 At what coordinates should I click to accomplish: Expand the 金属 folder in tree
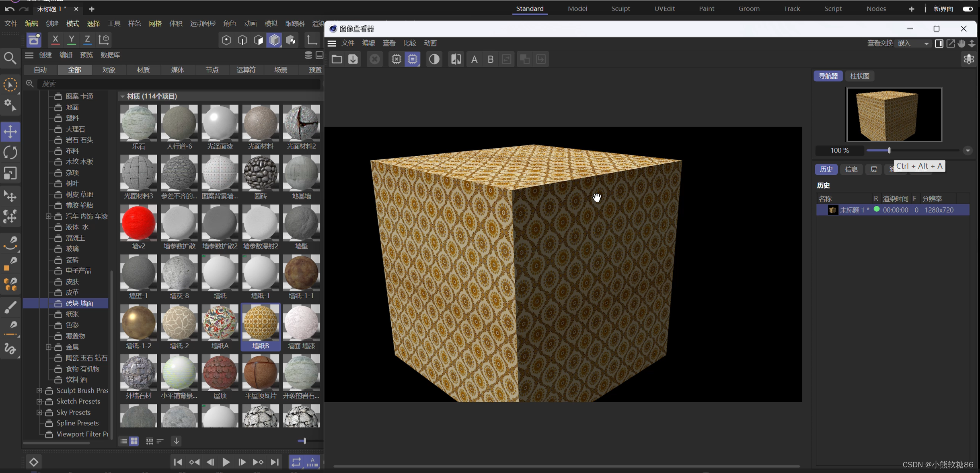[49, 347]
